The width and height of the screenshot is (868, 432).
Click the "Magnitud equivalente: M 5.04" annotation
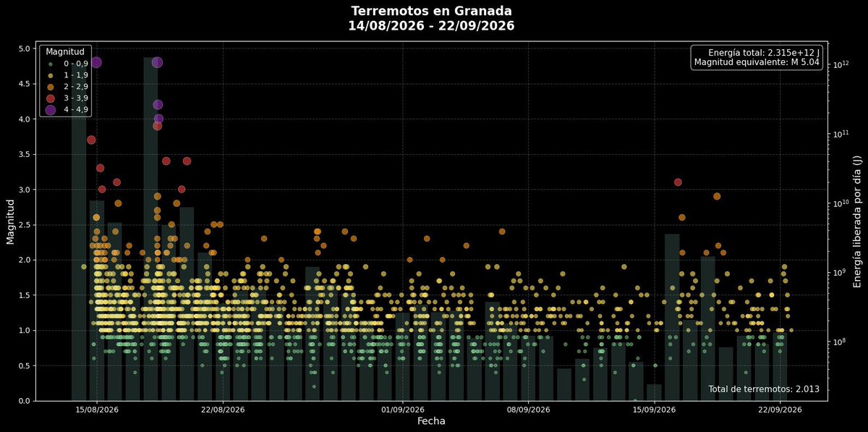[757, 63]
